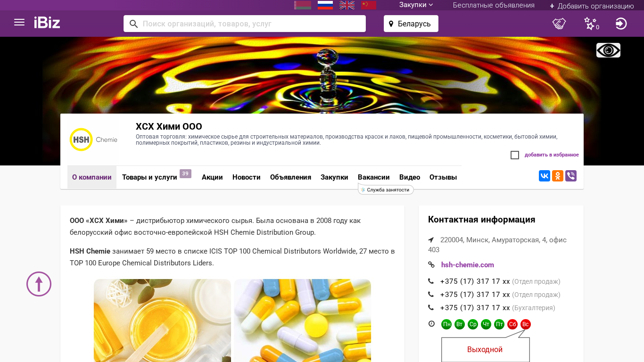Open Бесплатные объявления link

494,5
